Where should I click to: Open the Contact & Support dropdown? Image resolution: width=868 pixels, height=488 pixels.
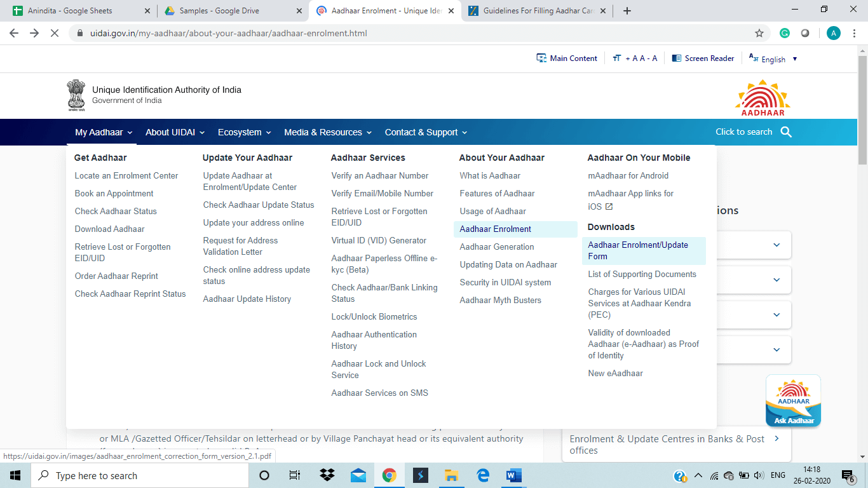point(426,132)
